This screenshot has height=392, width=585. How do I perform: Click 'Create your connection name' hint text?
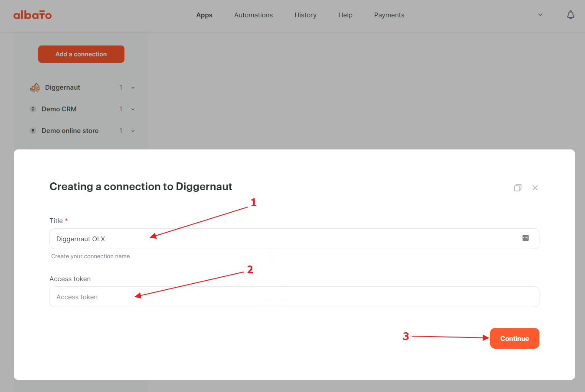(x=91, y=256)
